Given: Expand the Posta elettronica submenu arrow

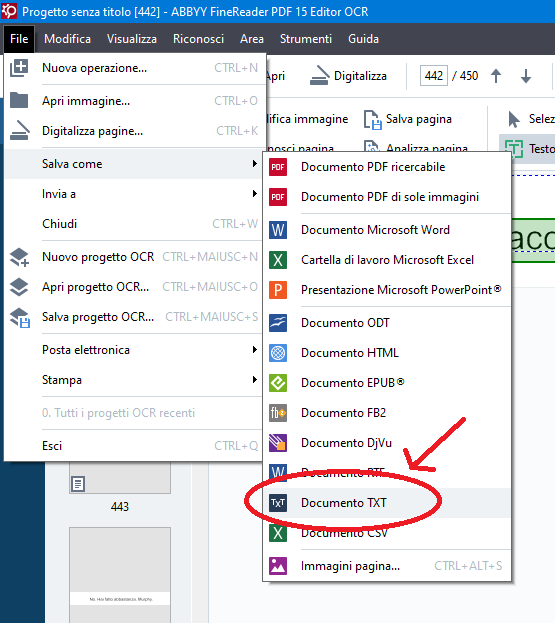Looking at the screenshot, I should 255,350.
